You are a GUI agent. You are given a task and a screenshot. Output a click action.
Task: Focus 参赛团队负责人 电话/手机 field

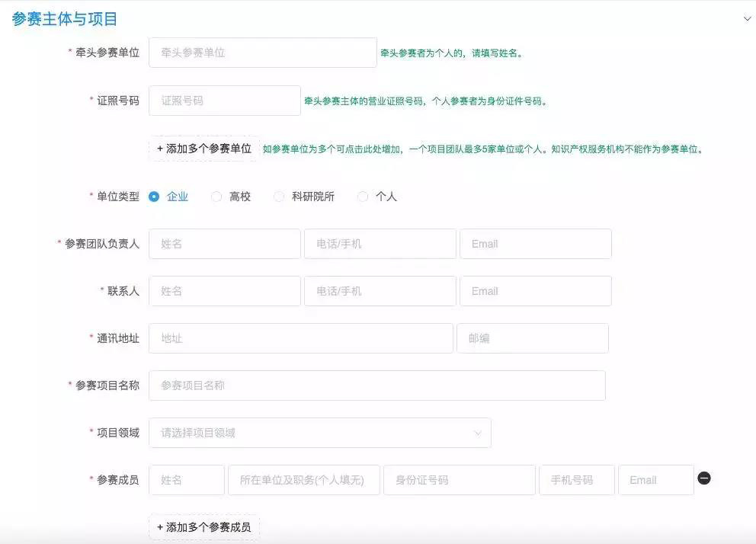pos(380,244)
